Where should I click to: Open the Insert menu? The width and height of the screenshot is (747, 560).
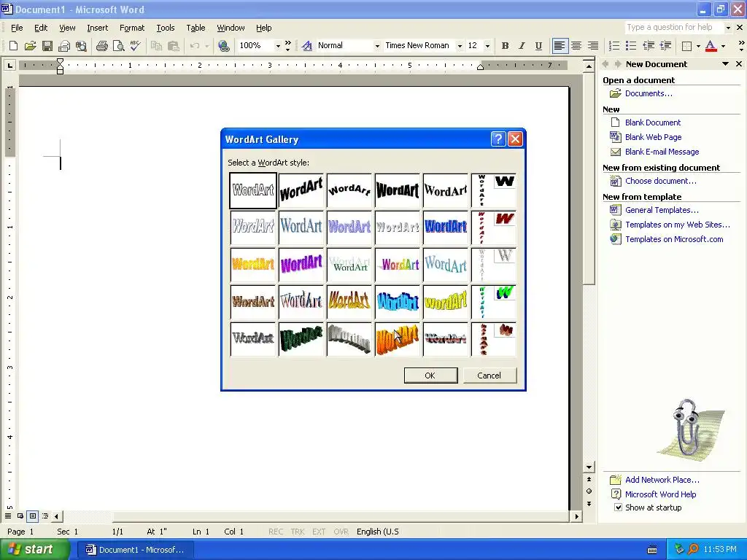(x=97, y=28)
